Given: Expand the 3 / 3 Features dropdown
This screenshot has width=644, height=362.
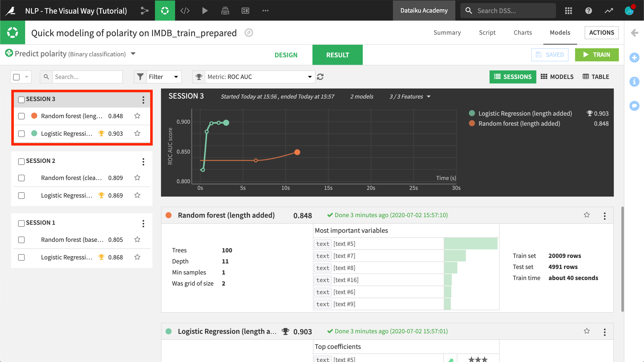Looking at the screenshot, I should pyautogui.click(x=410, y=97).
